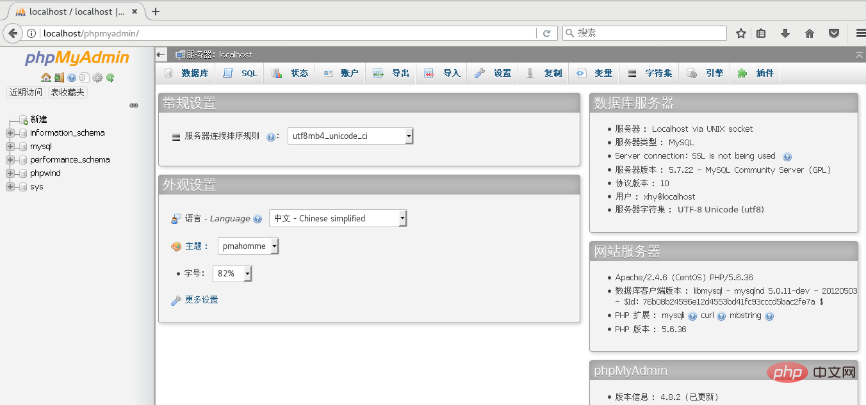Click the browser reload button
866x405 pixels.
pyautogui.click(x=546, y=33)
